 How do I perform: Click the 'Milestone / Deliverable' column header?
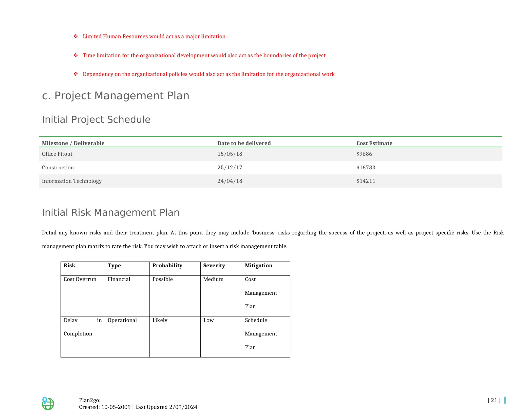73,143
